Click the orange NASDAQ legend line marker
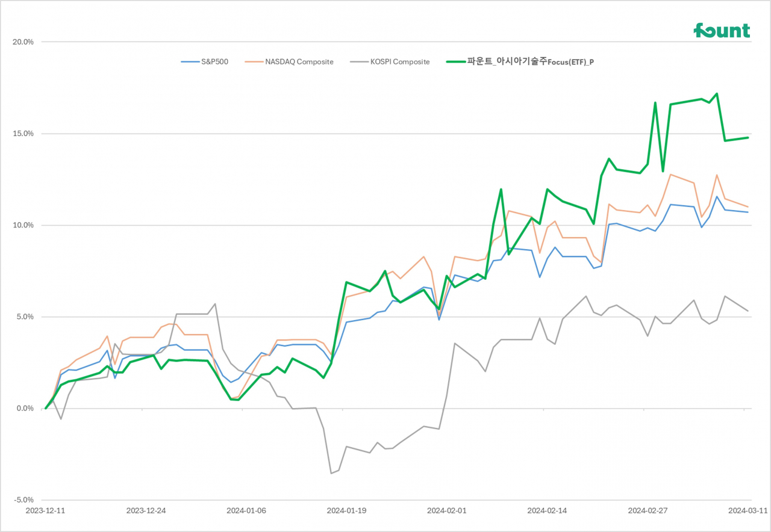The height and width of the screenshot is (532, 771). [x=254, y=62]
